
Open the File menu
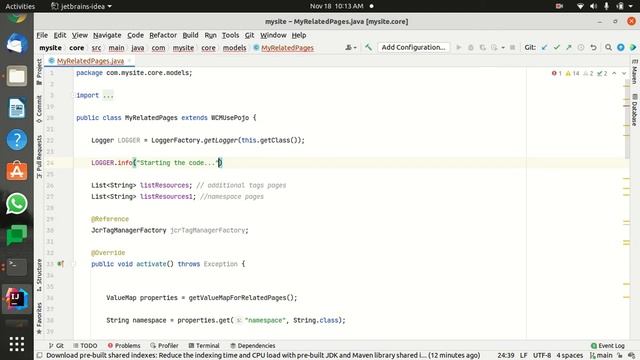pyautogui.click(x=42, y=35)
